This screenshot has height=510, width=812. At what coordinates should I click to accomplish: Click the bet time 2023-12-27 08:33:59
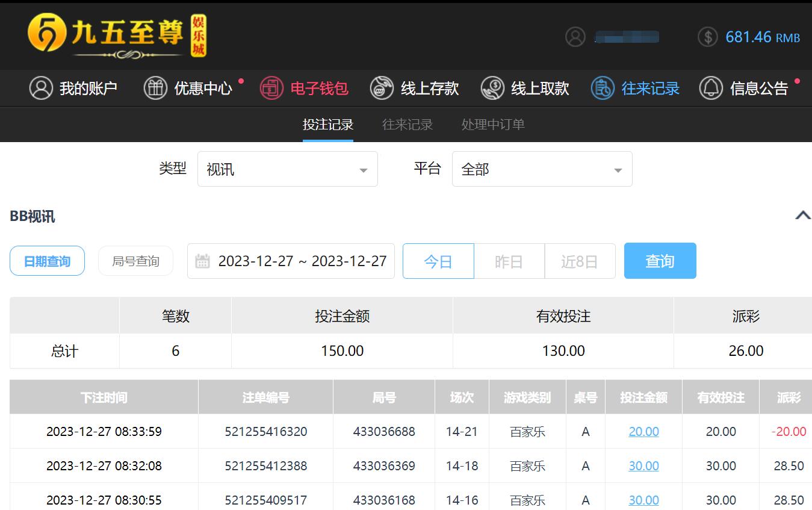tap(104, 432)
